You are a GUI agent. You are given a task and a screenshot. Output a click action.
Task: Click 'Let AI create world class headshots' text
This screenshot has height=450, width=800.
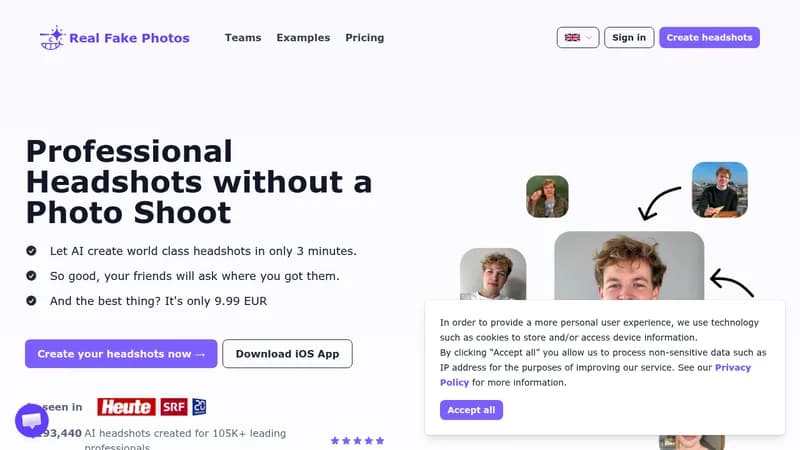[151, 251]
